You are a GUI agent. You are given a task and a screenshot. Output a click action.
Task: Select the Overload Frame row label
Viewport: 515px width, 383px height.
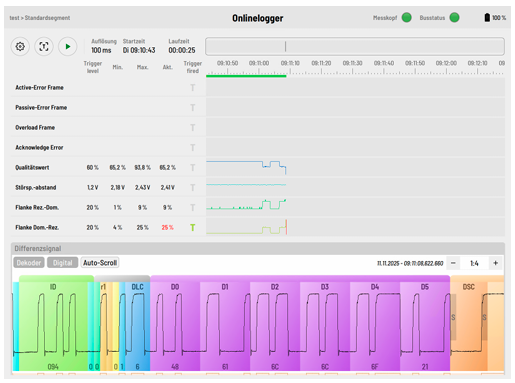coord(35,128)
